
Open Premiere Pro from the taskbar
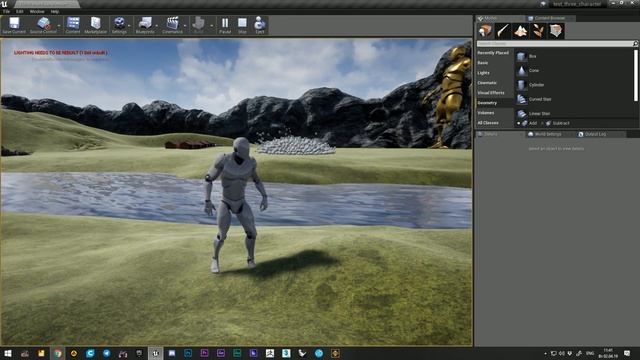pos(204,353)
